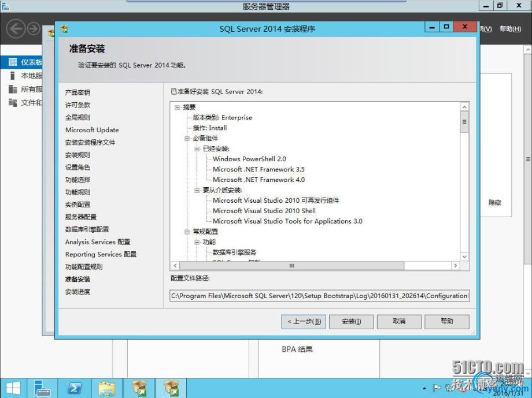The width and height of the screenshot is (532, 398).
Task: Select Analysis Services 配置 step
Action: (98, 241)
